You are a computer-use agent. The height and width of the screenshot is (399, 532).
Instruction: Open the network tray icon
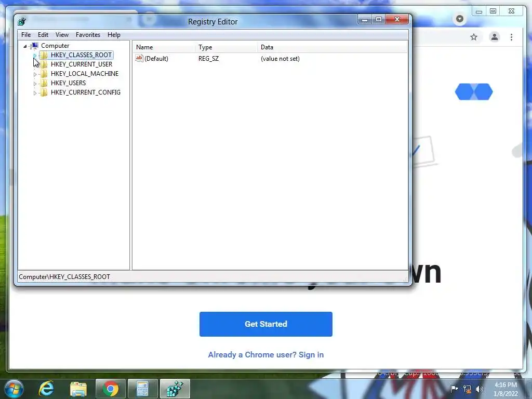point(467,389)
